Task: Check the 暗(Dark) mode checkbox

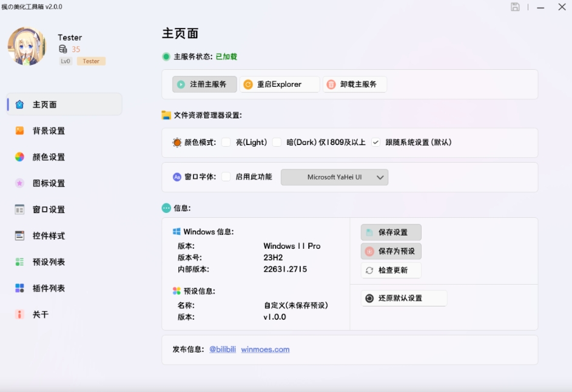Action: 277,143
